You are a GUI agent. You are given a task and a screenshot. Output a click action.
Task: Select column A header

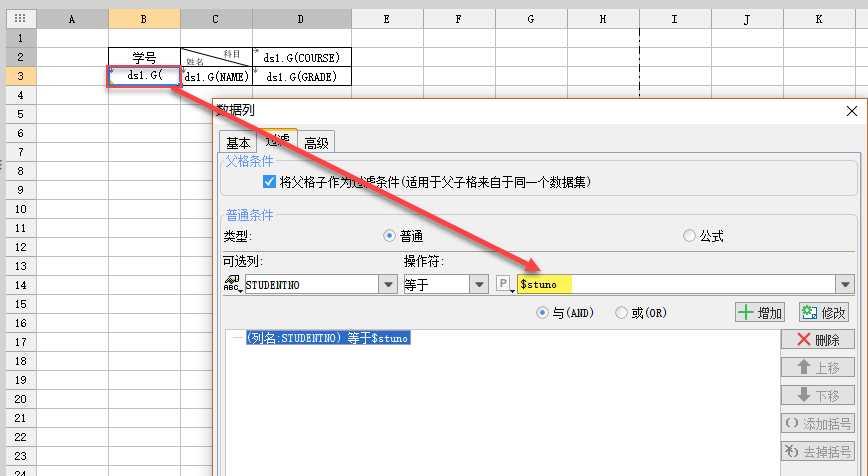click(x=72, y=19)
